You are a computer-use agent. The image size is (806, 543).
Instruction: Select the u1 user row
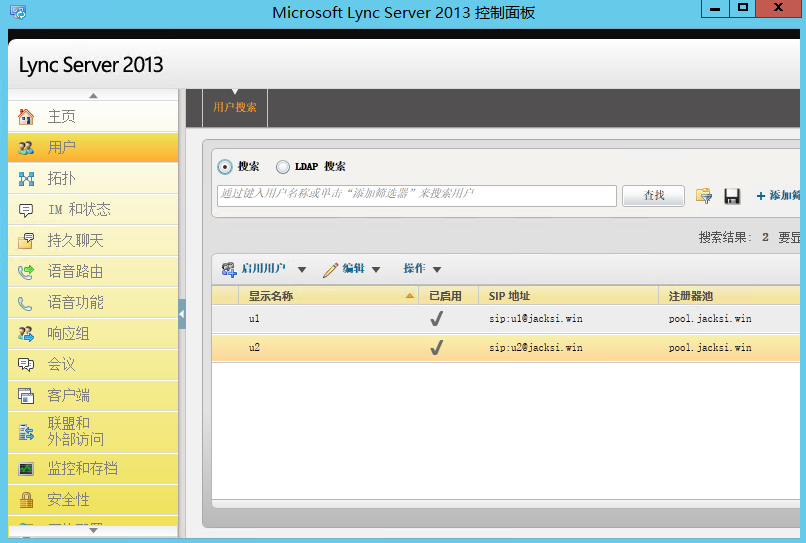(506, 319)
